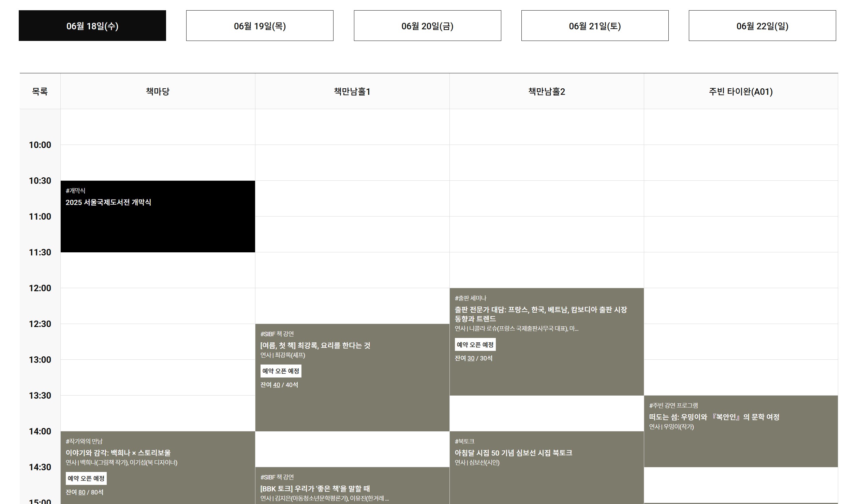Click the 주빈 타이완(A01) column header

coord(741,91)
